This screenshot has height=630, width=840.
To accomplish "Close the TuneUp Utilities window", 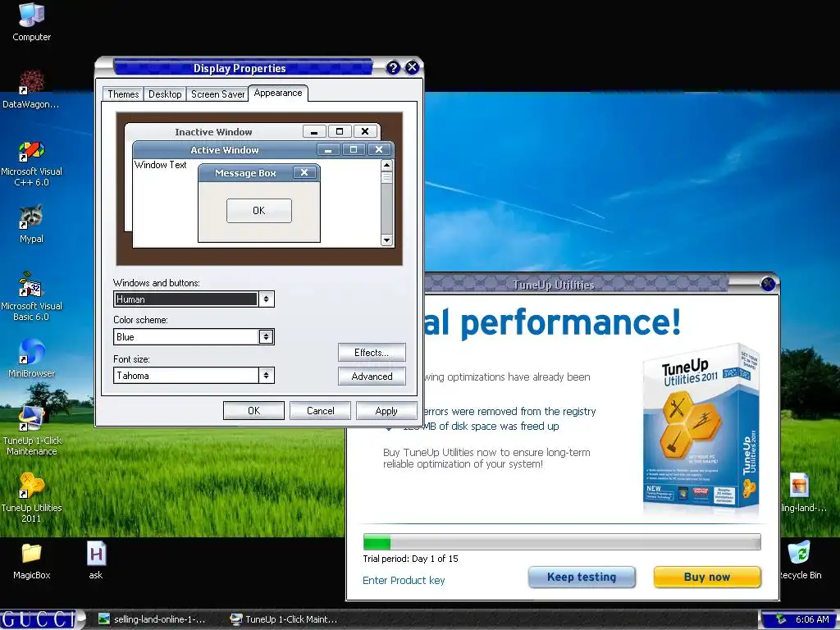I will (768, 284).
